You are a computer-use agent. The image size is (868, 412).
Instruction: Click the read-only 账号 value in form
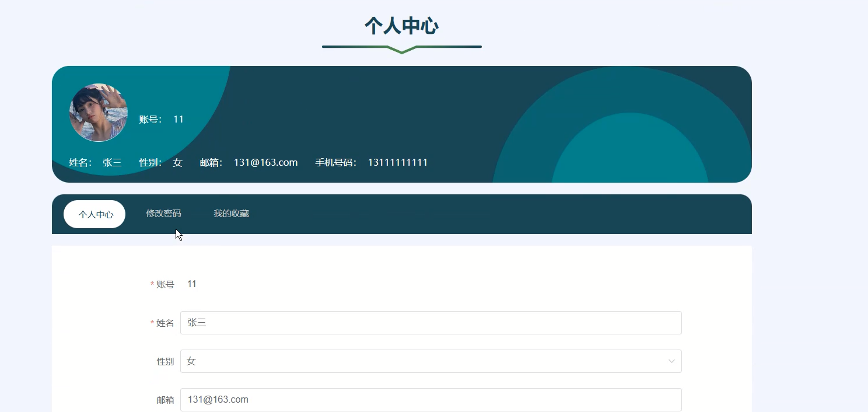pos(192,284)
